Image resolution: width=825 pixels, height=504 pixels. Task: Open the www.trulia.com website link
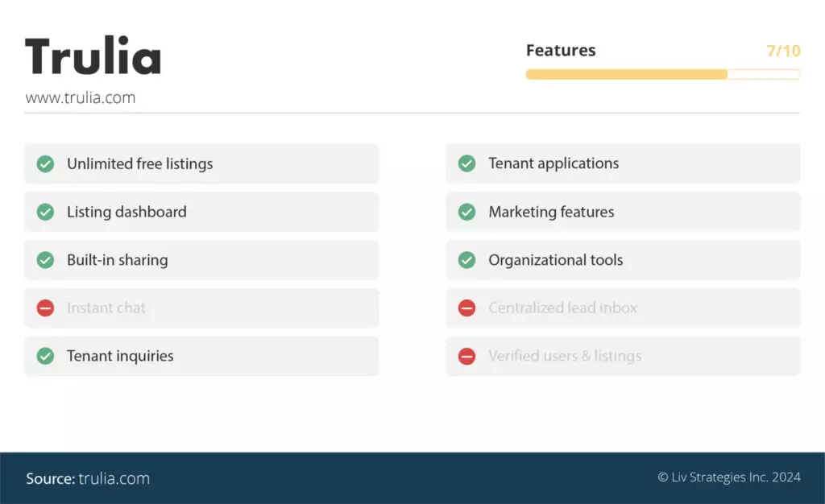(81, 97)
